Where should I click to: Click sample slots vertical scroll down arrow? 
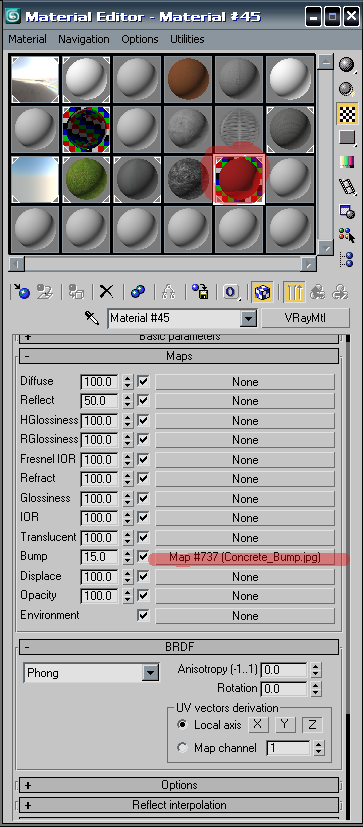[x=326, y=248]
